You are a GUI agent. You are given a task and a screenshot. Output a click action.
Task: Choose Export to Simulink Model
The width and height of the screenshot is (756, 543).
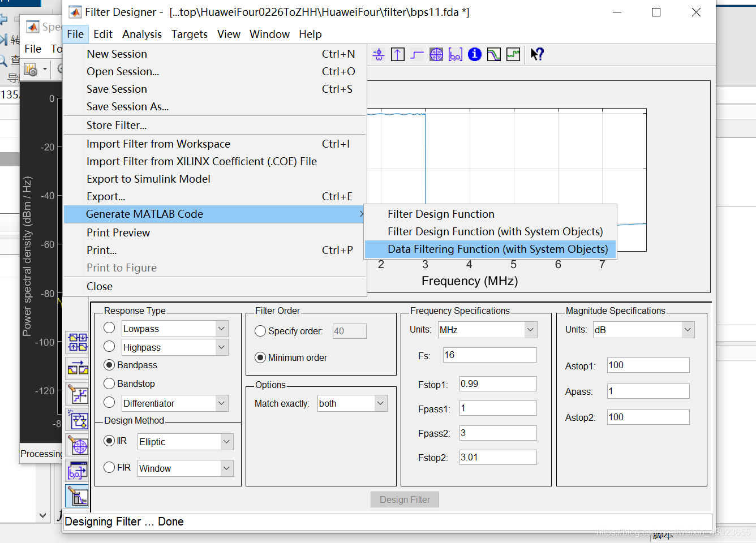click(x=215, y=179)
